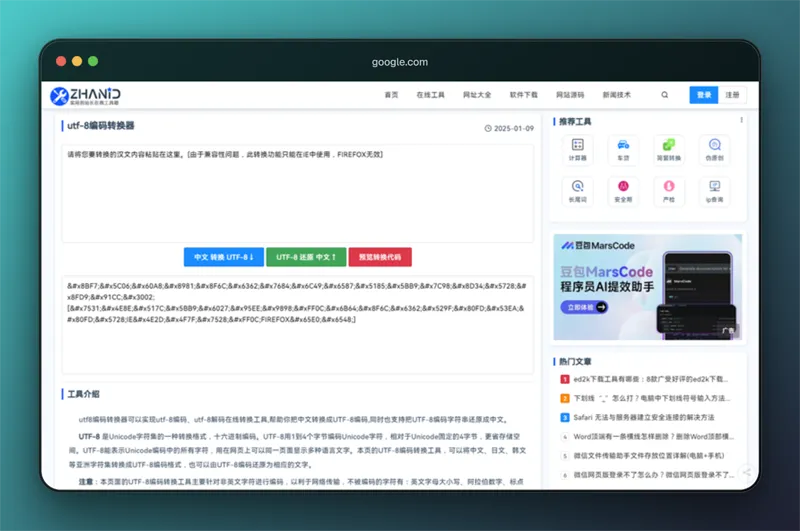
Task: Open the 网站源码 menu
Action: [x=570, y=95]
